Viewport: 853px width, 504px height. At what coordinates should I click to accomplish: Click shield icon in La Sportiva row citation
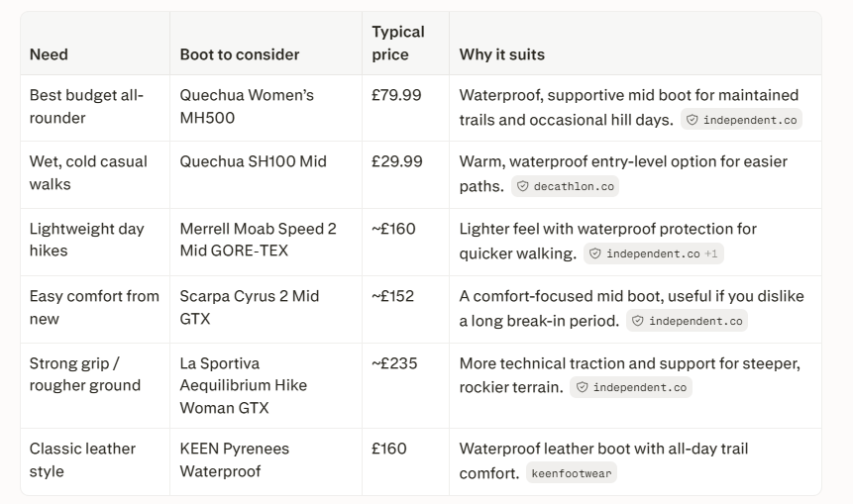click(x=582, y=387)
